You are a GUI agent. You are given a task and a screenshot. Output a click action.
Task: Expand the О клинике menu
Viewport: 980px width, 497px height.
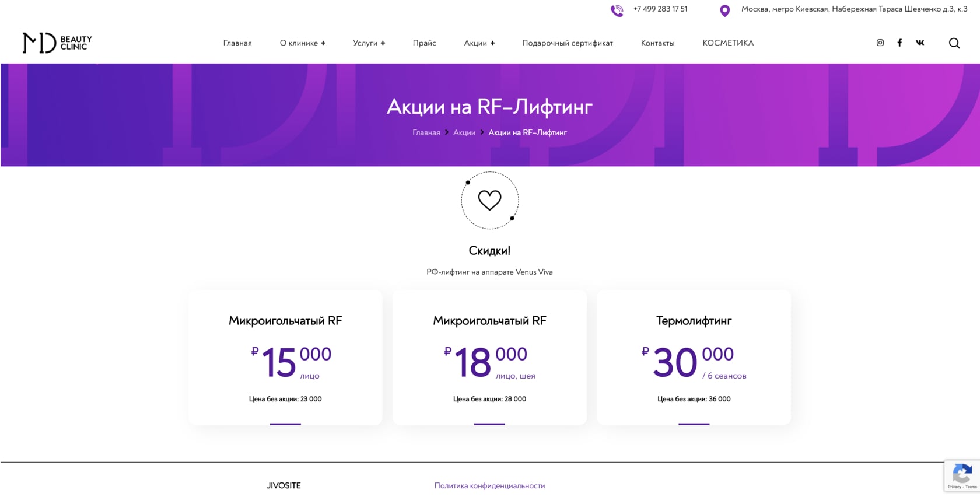pos(303,43)
